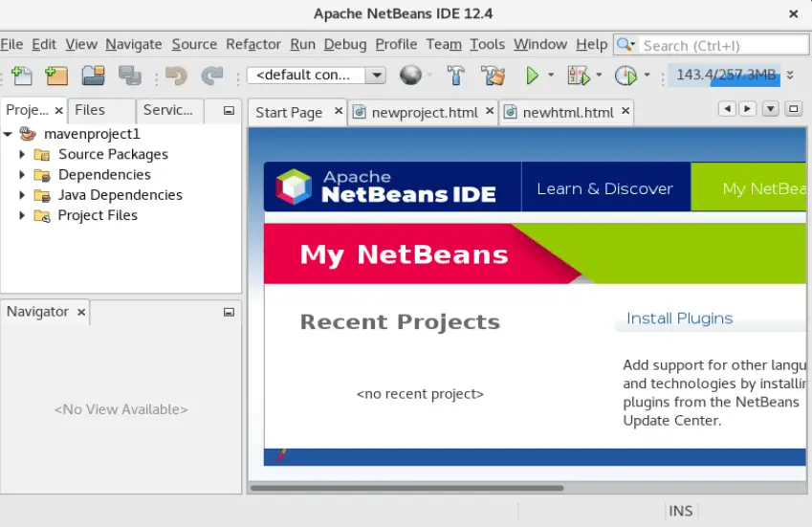Click the Java Dependencies folder icon
812x527 pixels.
pyautogui.click(x=42, y=195)
